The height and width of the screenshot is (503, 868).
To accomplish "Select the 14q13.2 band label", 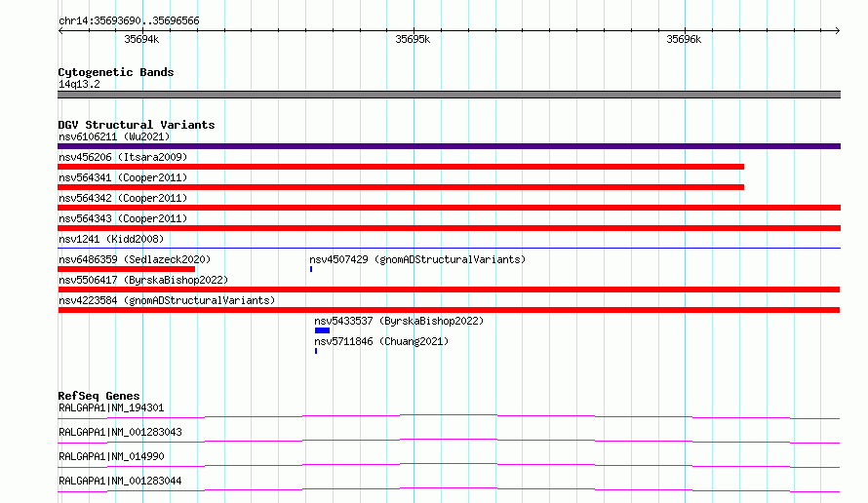I will point(79,84).
